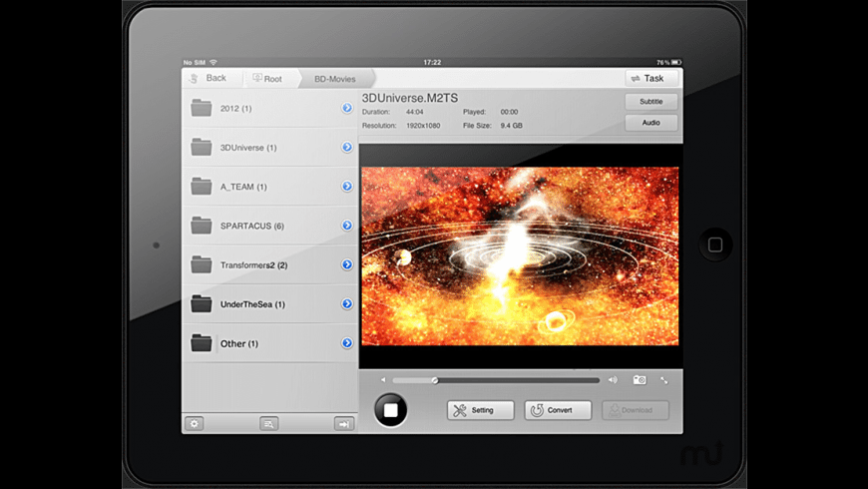The image size is (868, 489).
Task: Select the A_TEAM (1) row label
Action: point(243,188)
